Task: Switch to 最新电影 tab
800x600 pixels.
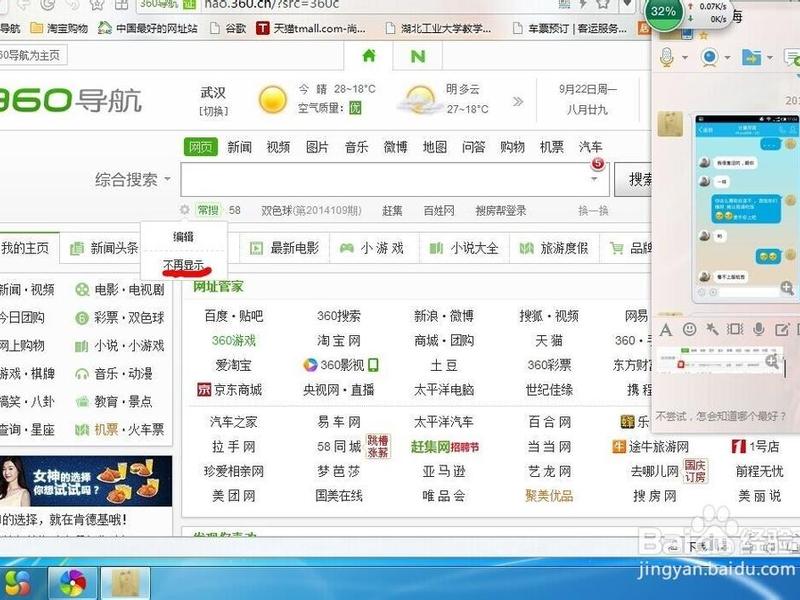Action: [x=285, y=248]
